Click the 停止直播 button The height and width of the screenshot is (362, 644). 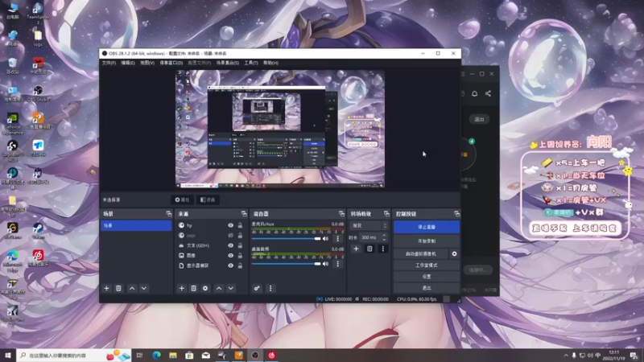point(427,227)
